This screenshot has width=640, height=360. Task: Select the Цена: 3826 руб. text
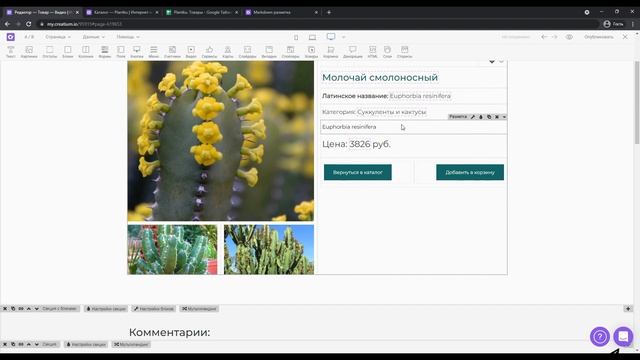coord(356,144)
